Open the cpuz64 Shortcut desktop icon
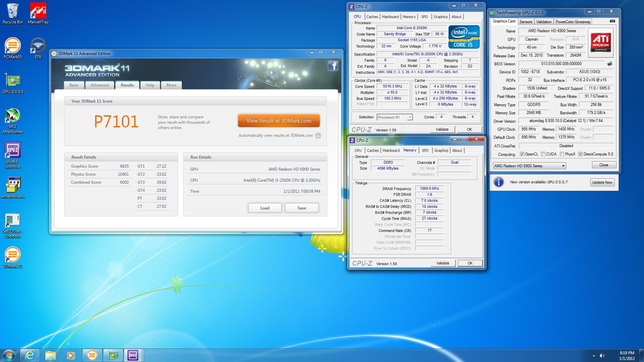 click(x=13, y=156)
